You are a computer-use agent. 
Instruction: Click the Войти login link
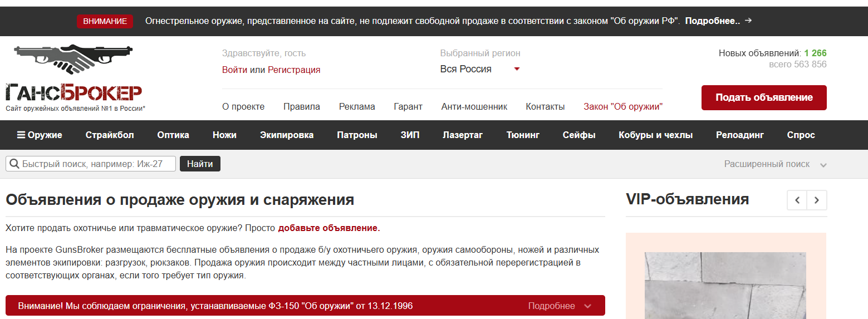click(234, 70)
